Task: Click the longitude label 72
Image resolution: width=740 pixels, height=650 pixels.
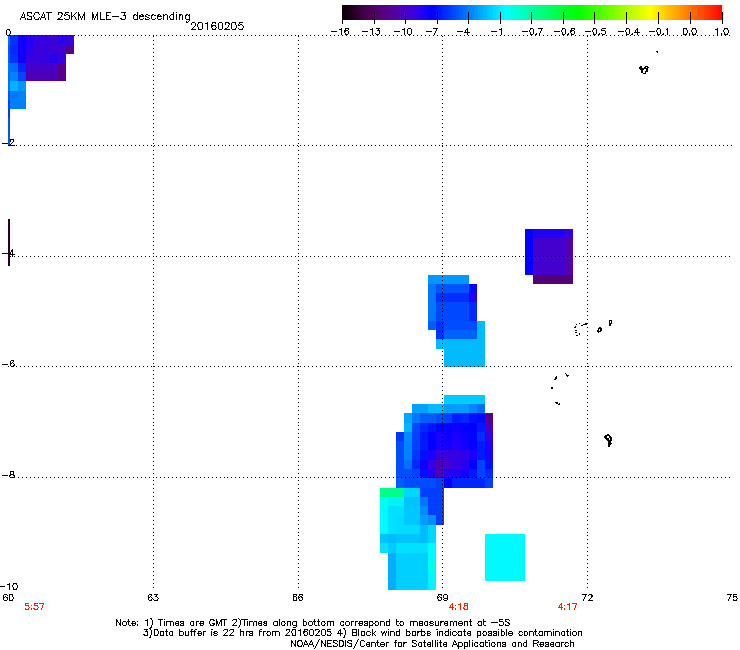Action: [x=587, y=598]
